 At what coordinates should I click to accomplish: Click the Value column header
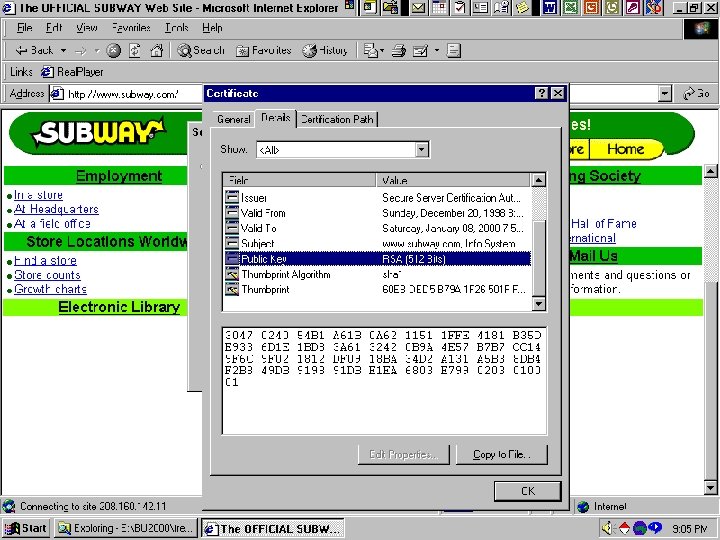point(453,180)
